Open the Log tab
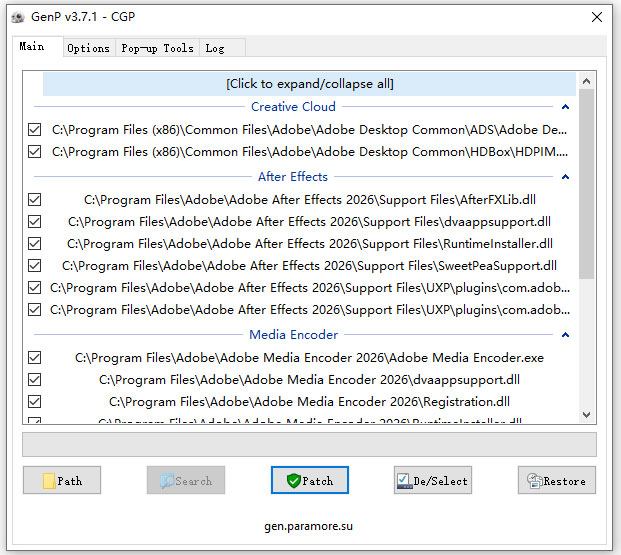 (x=215, y=48)
